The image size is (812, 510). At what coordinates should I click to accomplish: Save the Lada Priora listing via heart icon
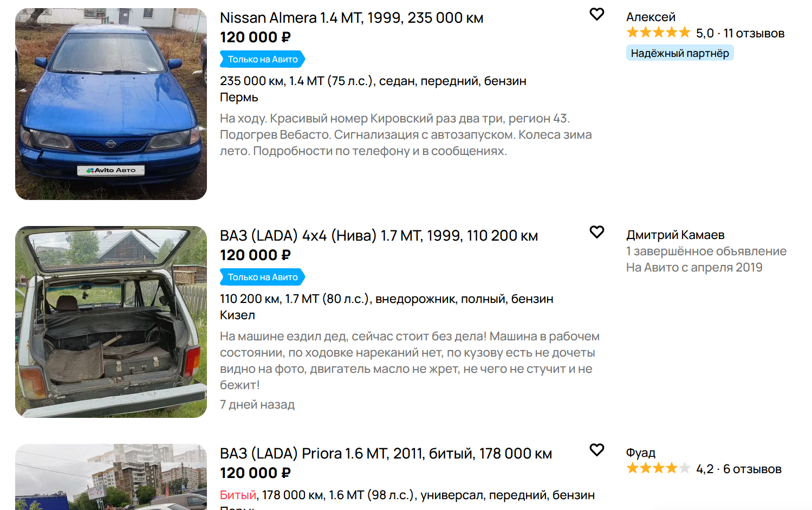pos(596,450)
